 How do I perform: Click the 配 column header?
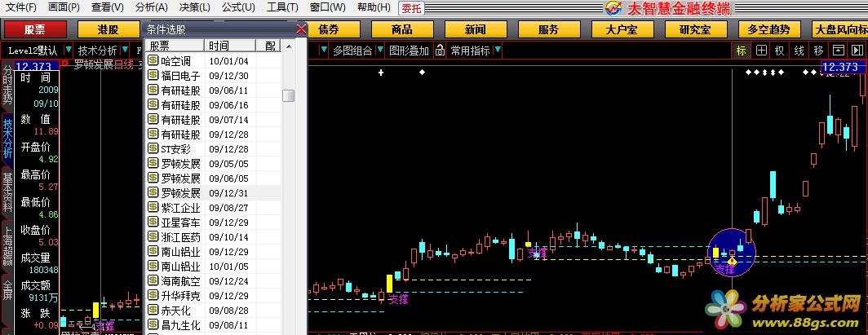(x=269, y=46)
